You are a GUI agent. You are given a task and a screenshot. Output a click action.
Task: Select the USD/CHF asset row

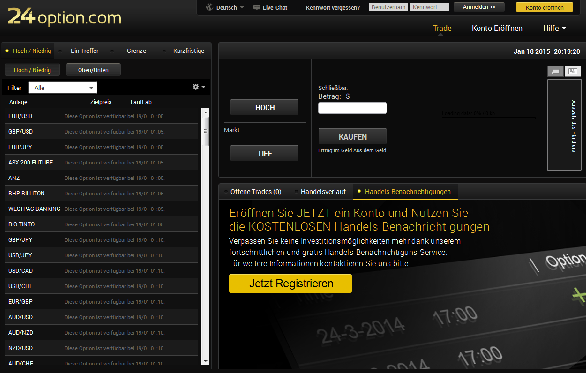click(102, 286)
